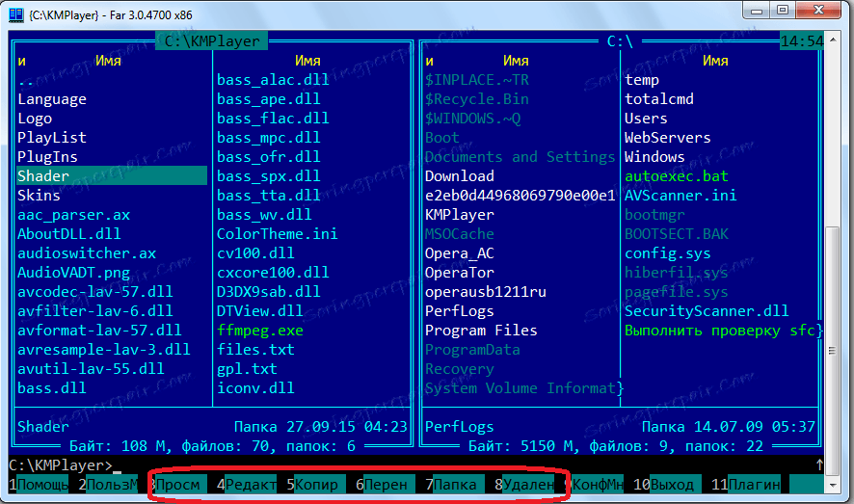
Task: Select the highlighted Shader folder
Action: click(x=111, y=175)
